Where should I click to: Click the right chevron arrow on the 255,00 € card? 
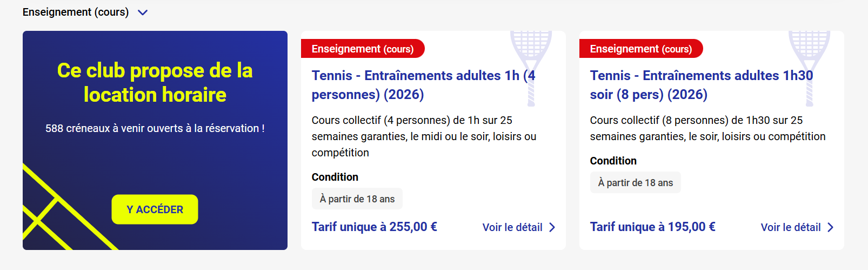(x=552, y=227)
